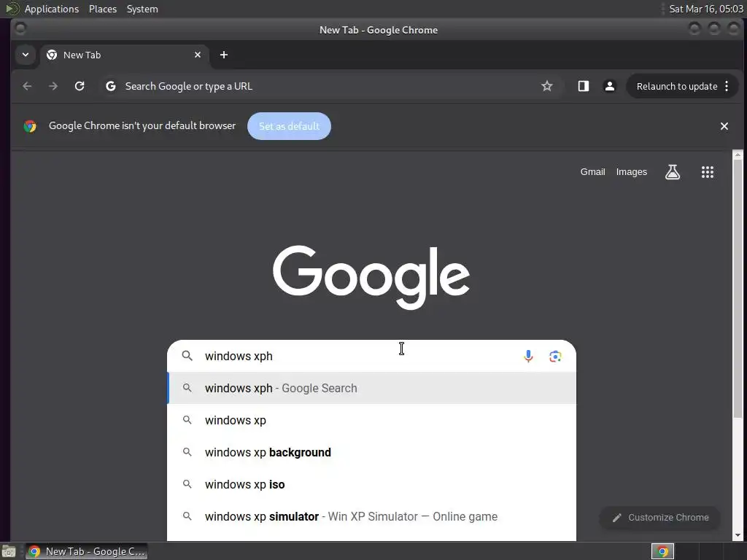Bookmark this tab with the star icon
This screenshot has width=747, height=560.
click(547, 86)
